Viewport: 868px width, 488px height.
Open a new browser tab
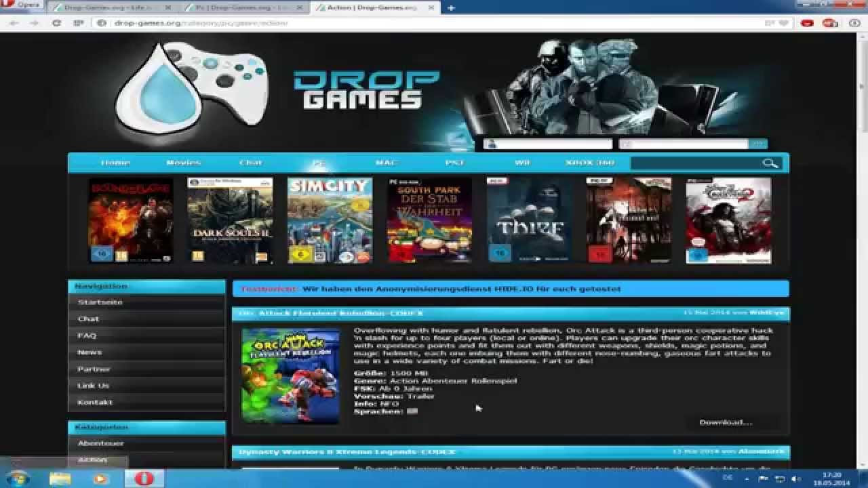point(451,7)
